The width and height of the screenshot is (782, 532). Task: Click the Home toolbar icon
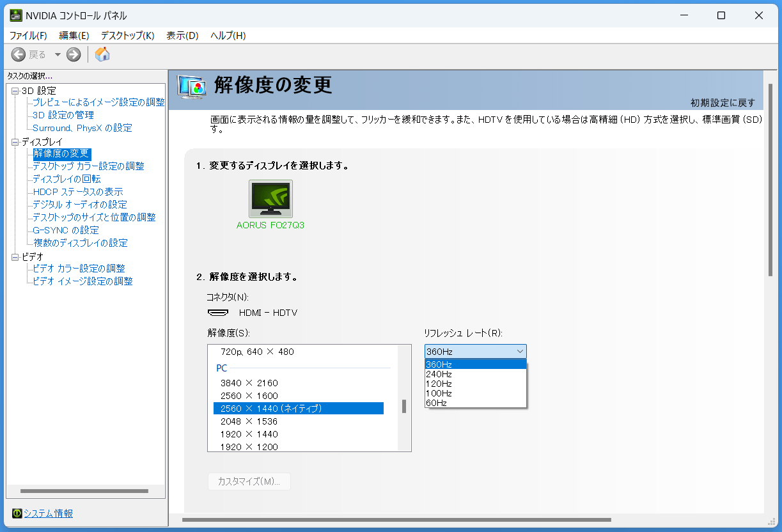[x=102, y=54]
